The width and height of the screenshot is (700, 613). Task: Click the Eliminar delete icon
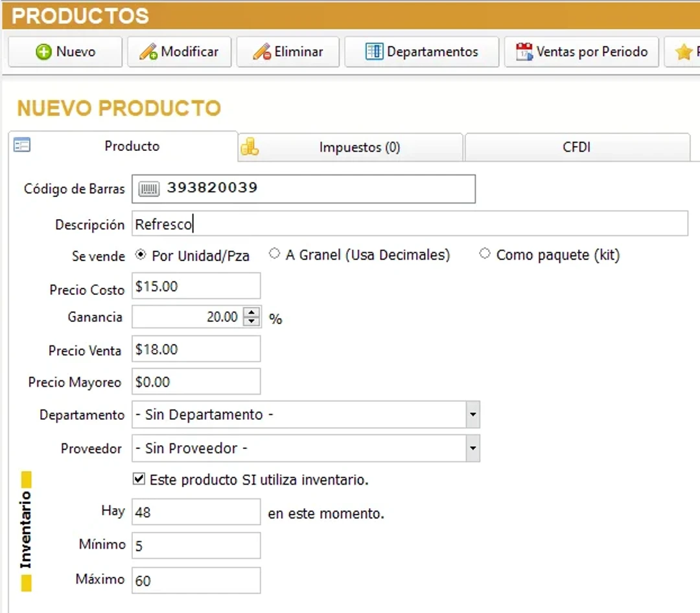[261, 51]
